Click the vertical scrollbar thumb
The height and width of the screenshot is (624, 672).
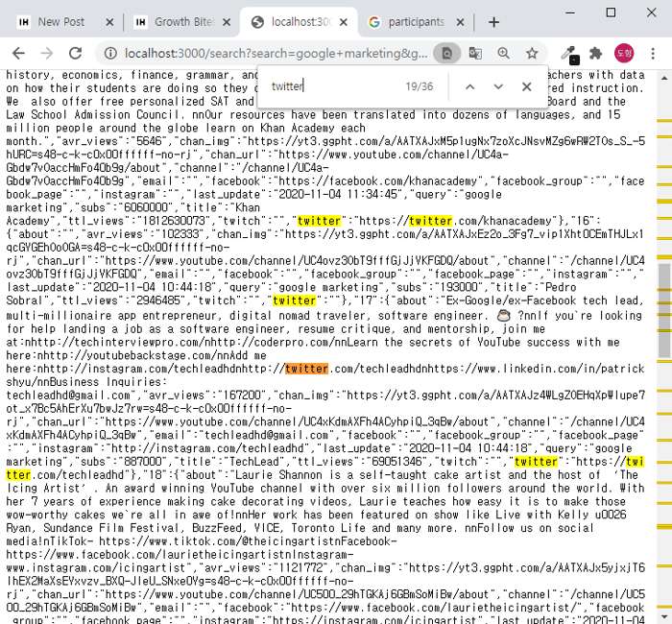[x=664, y=310]
